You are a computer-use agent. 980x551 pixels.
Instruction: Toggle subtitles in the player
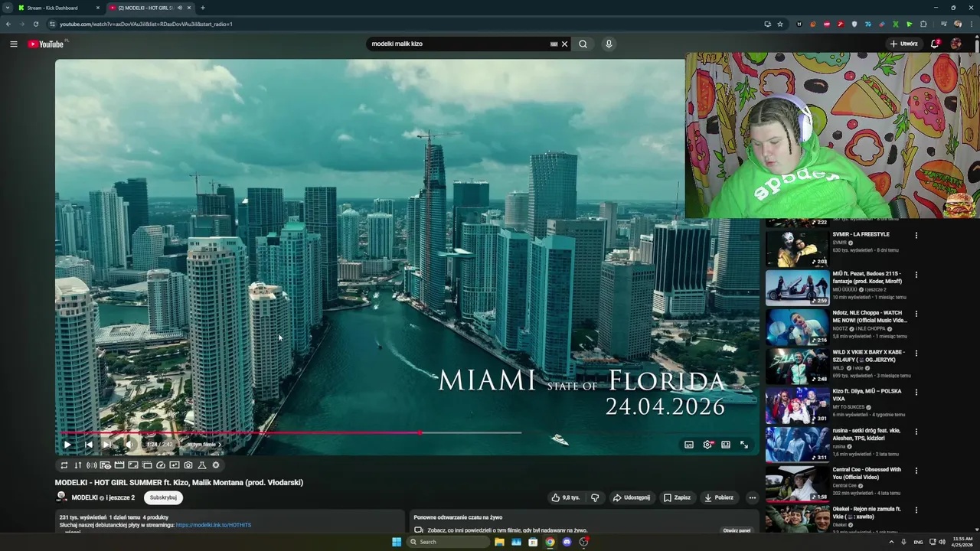click(x=689, y=445)
